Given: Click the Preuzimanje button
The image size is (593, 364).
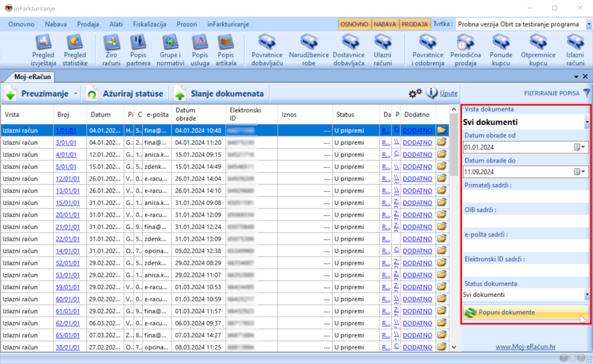Looking at the screenshot, I should pyautogui.click(x=37, y=94).
